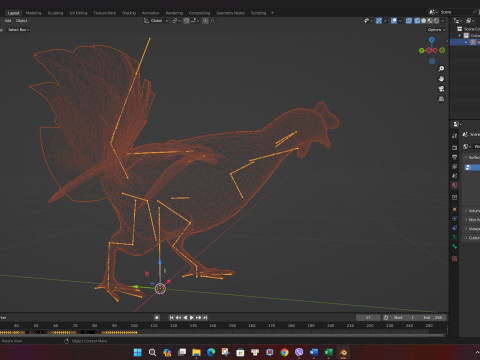Open the Tool properties tab
The width and height of the screenshot is (480, 360).
pos(455,136)
